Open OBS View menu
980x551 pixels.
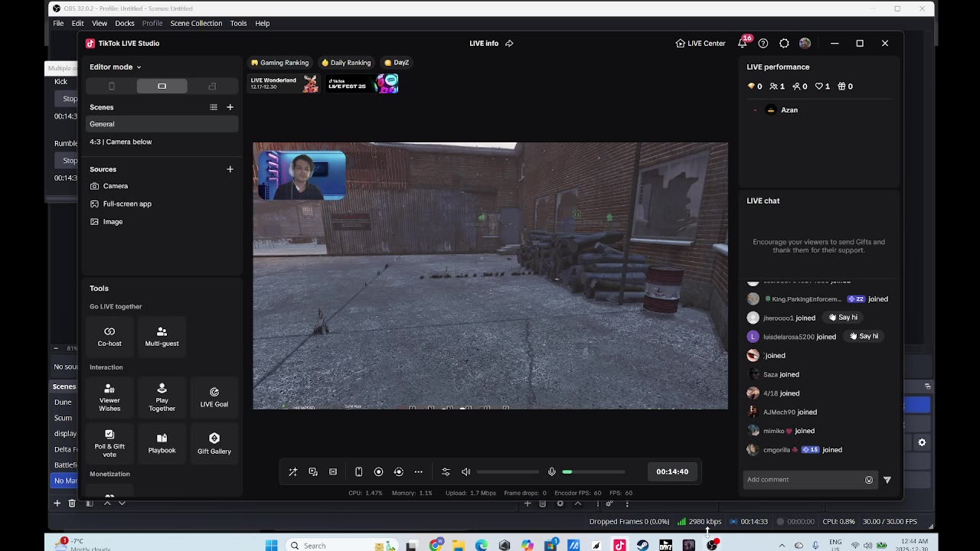(x=100, y=23)
